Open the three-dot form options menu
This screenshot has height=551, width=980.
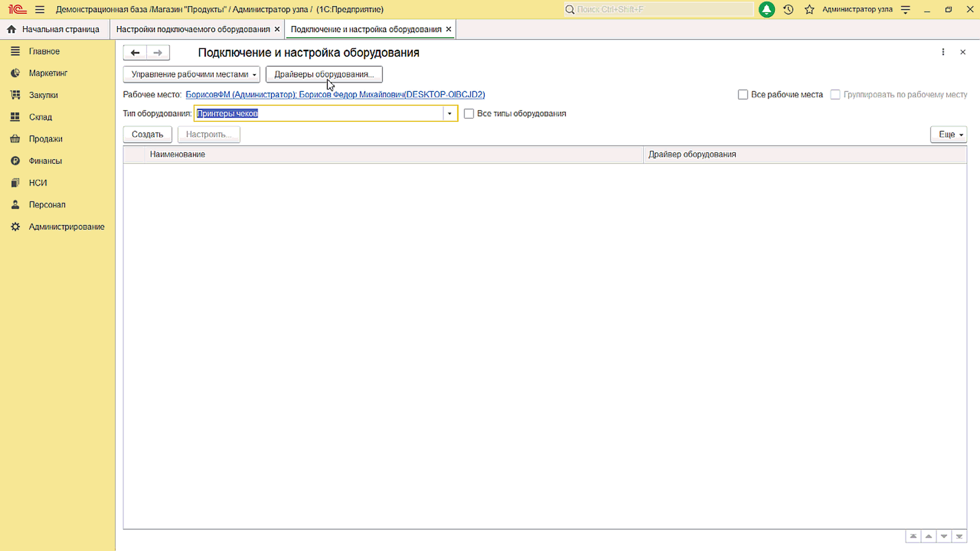[943, 52]
